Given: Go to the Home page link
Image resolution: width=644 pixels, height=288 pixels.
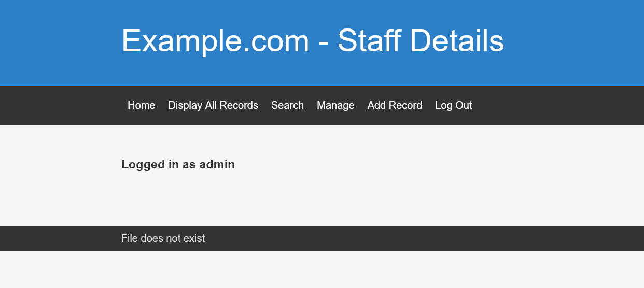Looking at the screenshot, I should (141, 105).
